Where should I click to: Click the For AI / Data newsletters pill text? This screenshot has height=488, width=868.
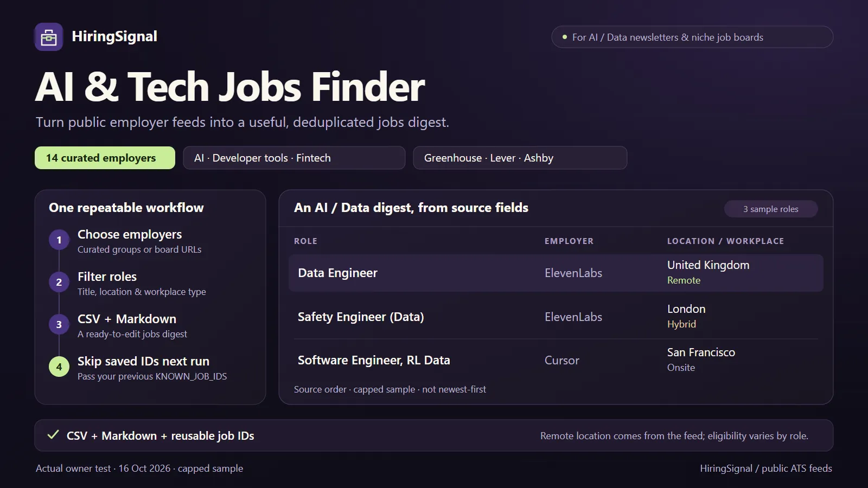(x=668, y=37)
